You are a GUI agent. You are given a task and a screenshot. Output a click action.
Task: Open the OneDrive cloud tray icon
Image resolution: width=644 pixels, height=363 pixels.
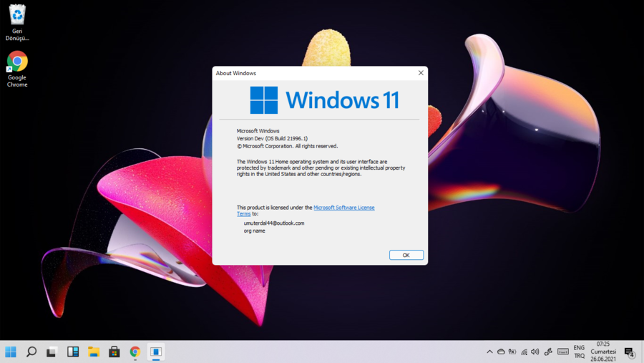(x=501, y=352)
